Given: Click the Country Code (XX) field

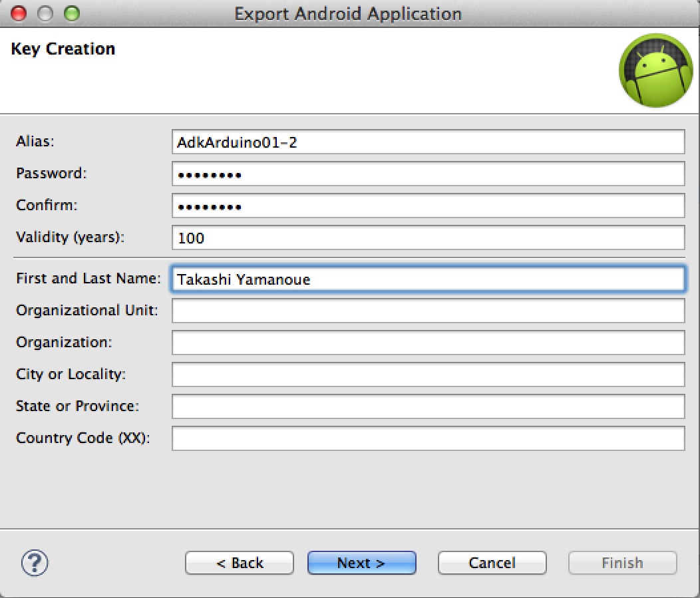Looking at the screenshot, I should [428, 438].
